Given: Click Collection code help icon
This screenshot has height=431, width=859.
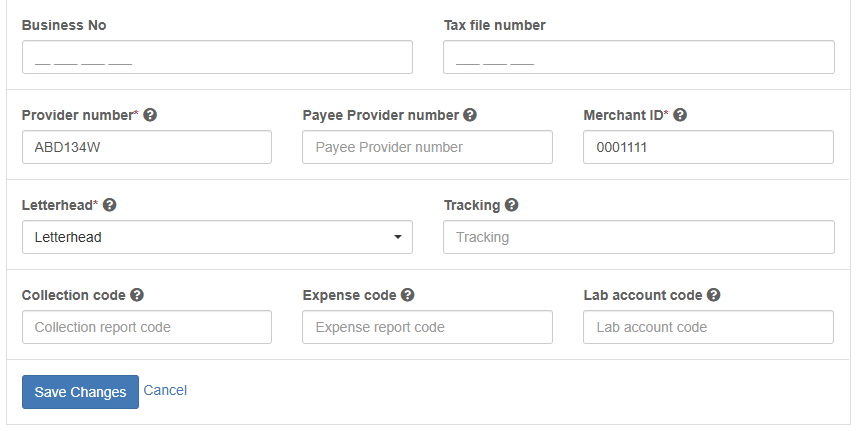Looking at the screenshot, I should (x=137, y=295).
